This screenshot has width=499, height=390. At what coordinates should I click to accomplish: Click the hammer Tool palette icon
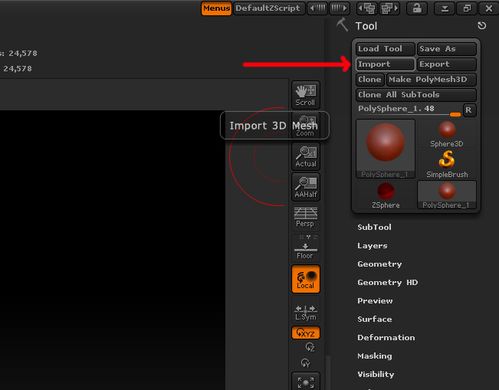coord(342,25)
